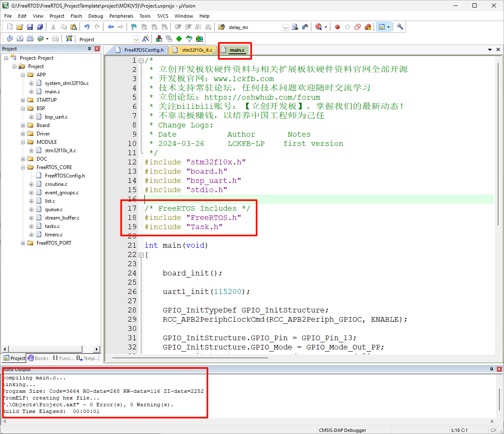Image resolution: width=504 pixels, height=434 pixels.
Task: Download code to flash with LOAD icon
Action: pos(69,39)
